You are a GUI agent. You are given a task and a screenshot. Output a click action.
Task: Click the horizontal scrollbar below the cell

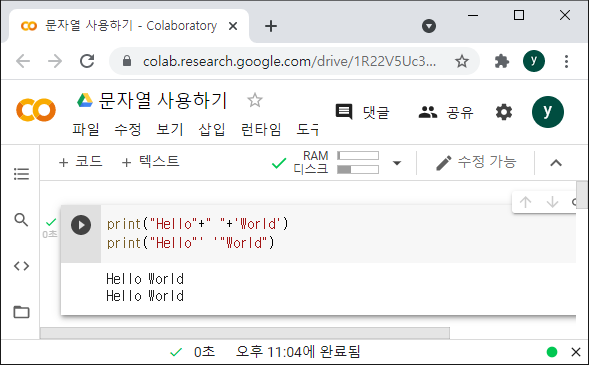point(245,333)
